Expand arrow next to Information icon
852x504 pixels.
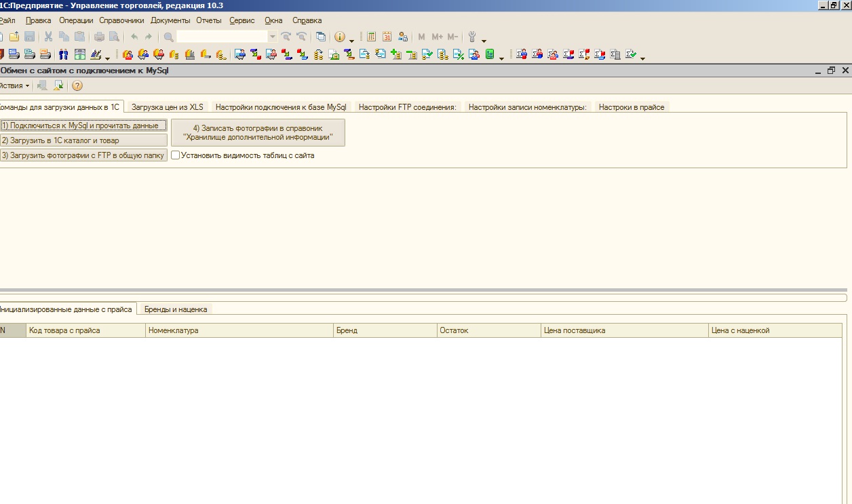point(351,41)
